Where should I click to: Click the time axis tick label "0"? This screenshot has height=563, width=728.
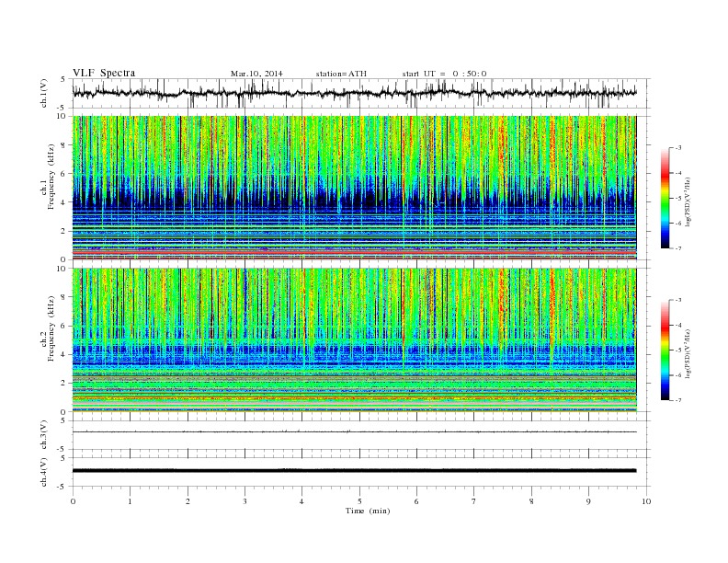tap(73, 501)
